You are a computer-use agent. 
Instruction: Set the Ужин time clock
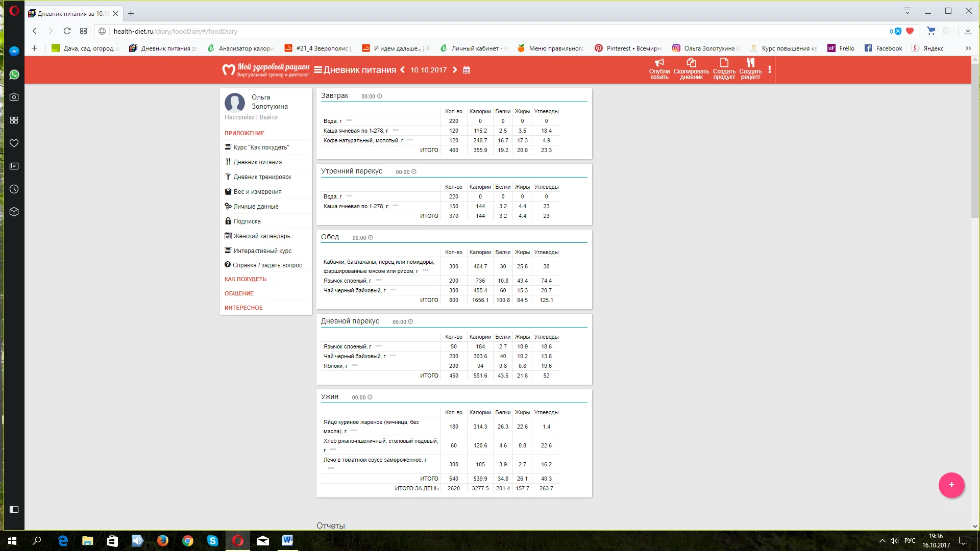[x=370, y=397]
